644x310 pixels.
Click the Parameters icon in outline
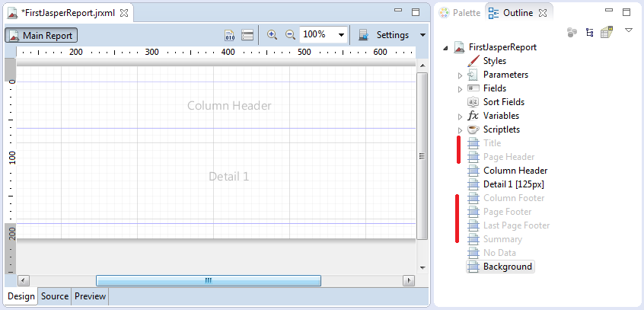[473, 75]
